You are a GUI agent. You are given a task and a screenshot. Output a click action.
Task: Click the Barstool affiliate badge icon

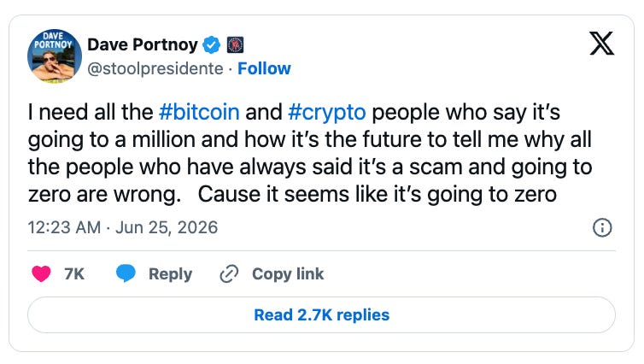point(236,44)
